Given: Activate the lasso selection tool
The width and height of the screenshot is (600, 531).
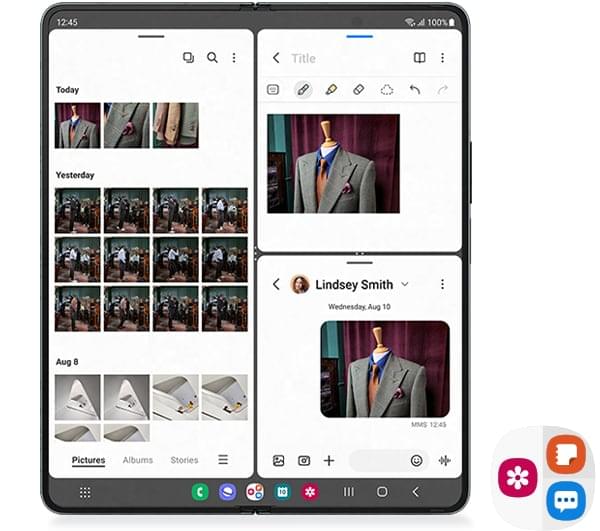Looking at the screenshot, I should click(386, 90).
